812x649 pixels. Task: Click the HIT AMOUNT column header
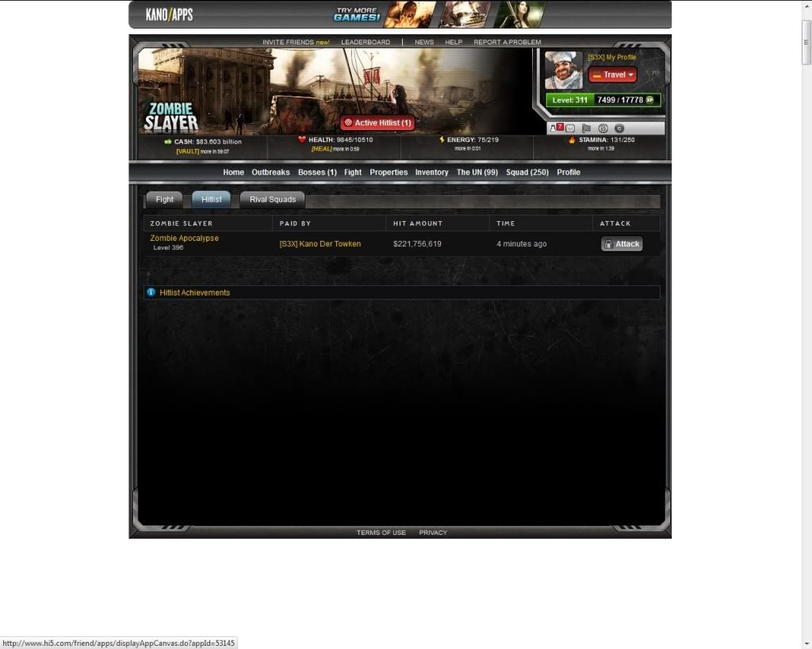(418, 223)
